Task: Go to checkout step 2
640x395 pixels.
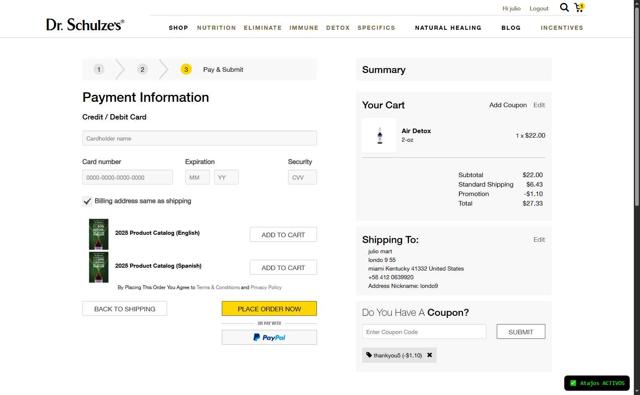Action: [x=142, y=69]
